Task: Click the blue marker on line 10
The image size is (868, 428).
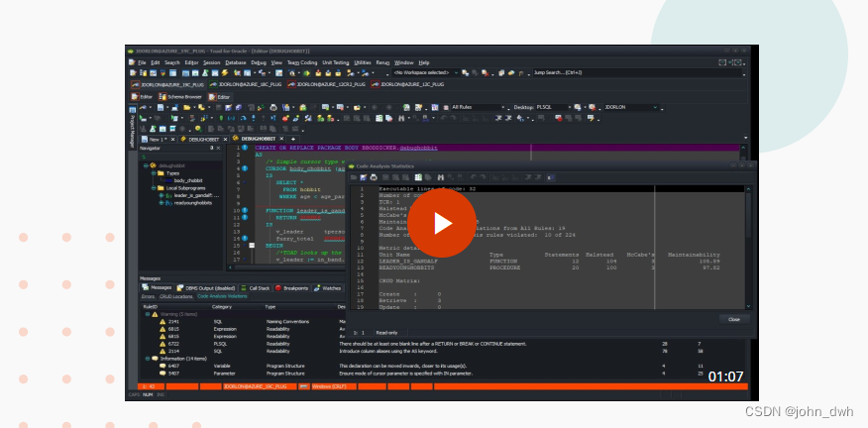Action: coord(244,210)
